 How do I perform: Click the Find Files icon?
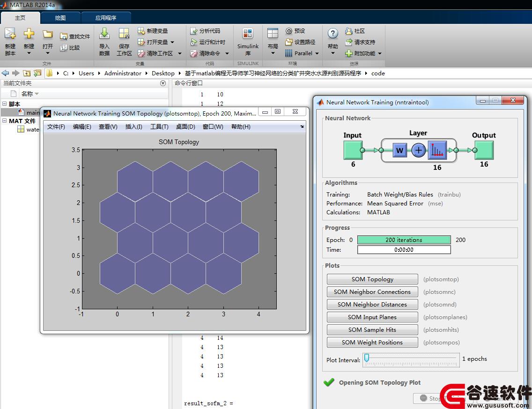[63, 37]
